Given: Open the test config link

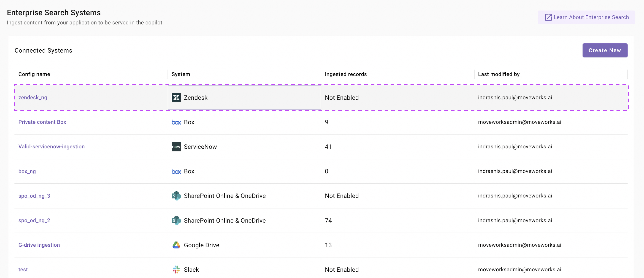Looking at the screenshot, I should [23, 270].
